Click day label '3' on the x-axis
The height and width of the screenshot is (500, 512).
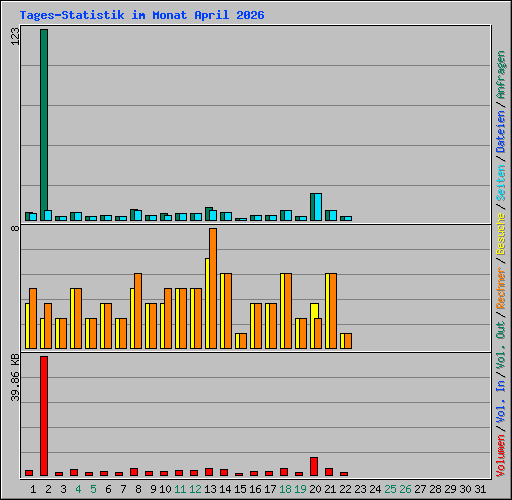(63, 489)
